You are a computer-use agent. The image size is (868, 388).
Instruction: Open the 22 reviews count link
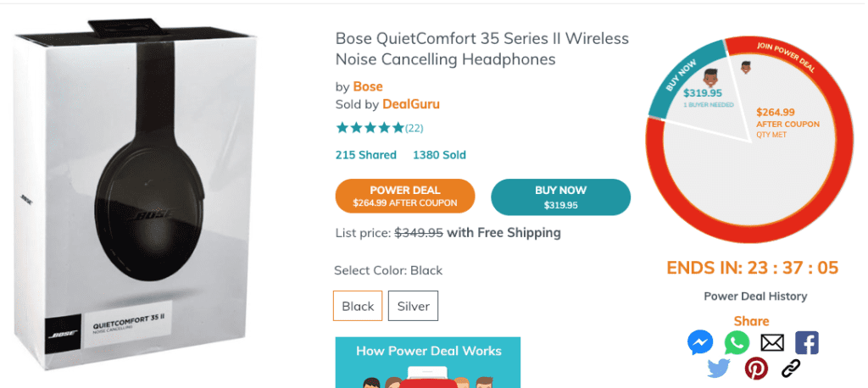(415, 129)
